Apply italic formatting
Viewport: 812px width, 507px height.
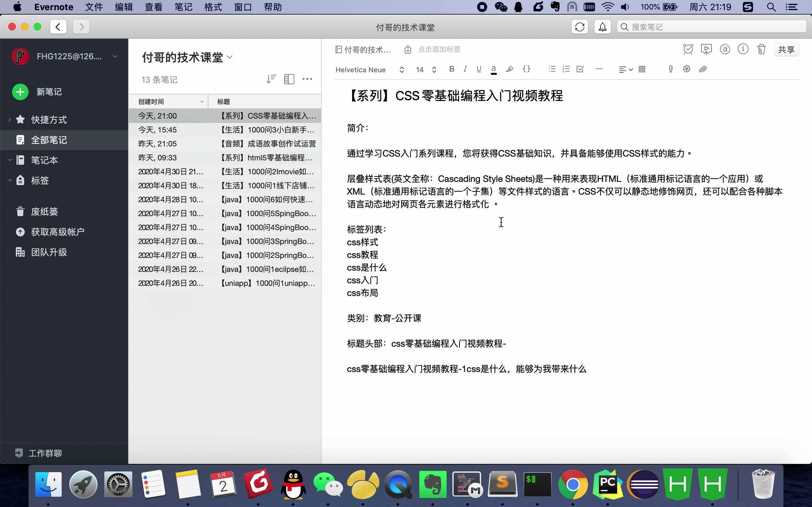click(x=465, y=69)
